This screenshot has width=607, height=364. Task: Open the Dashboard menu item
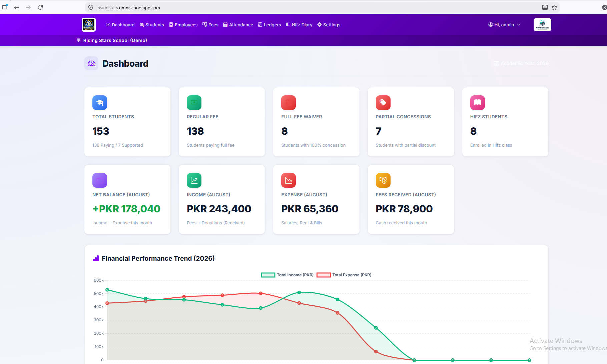coord(120,25)
